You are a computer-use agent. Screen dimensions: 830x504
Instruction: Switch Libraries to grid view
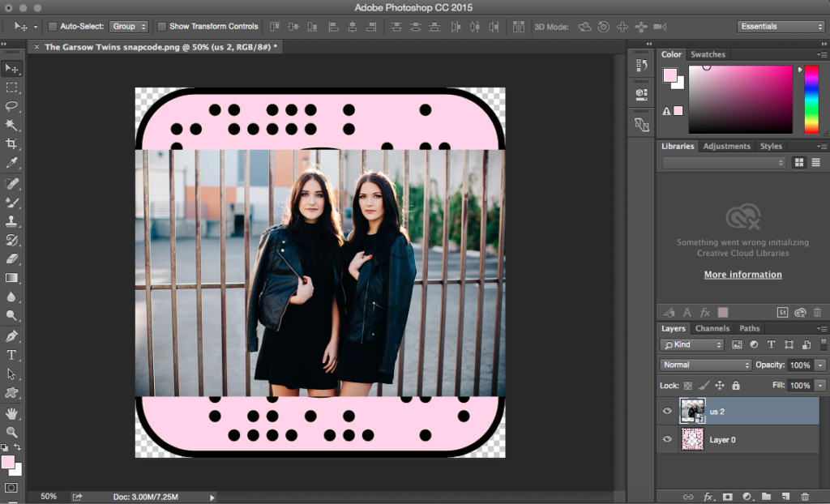[x=798, y=163]
